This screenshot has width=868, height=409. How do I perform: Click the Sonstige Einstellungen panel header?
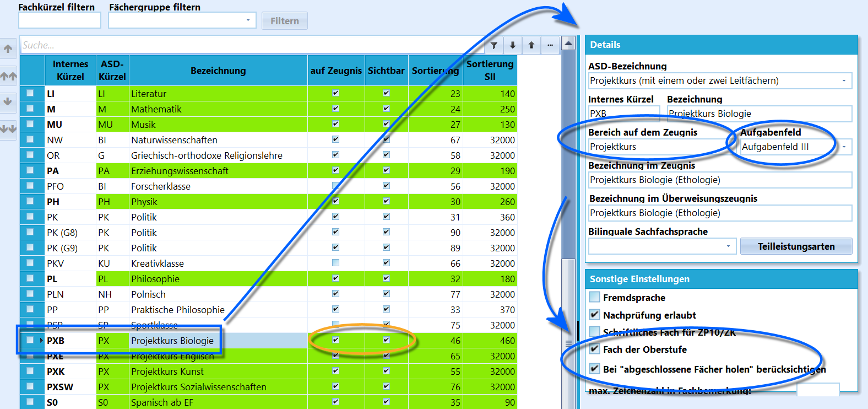[721, 279]
